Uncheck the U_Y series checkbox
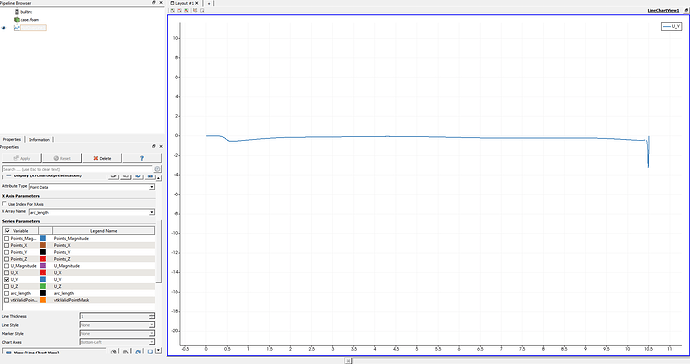 [x=7, y=279]
